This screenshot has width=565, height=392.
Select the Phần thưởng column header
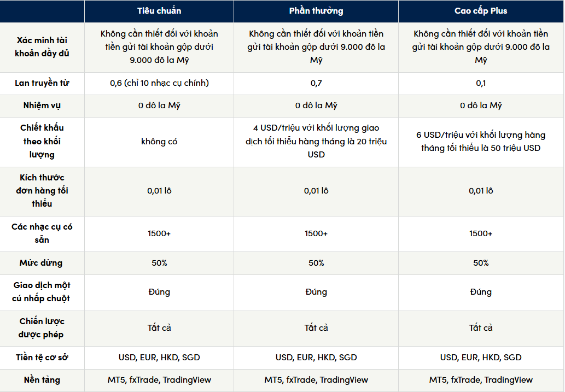click(316, 11)
